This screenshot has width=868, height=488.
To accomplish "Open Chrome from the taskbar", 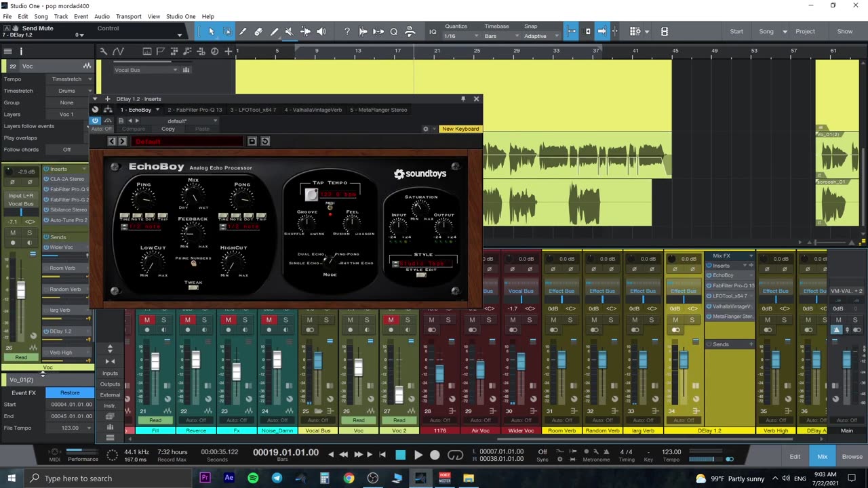I will tap(349, 478).
